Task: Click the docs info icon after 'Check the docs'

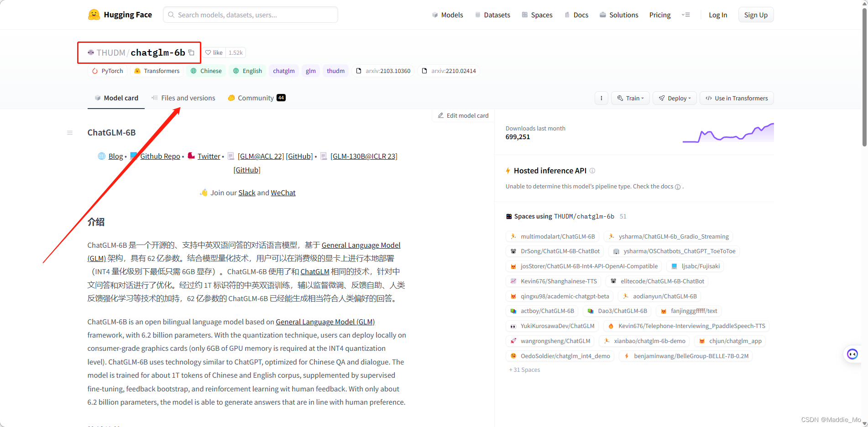Action: point(678,187)
